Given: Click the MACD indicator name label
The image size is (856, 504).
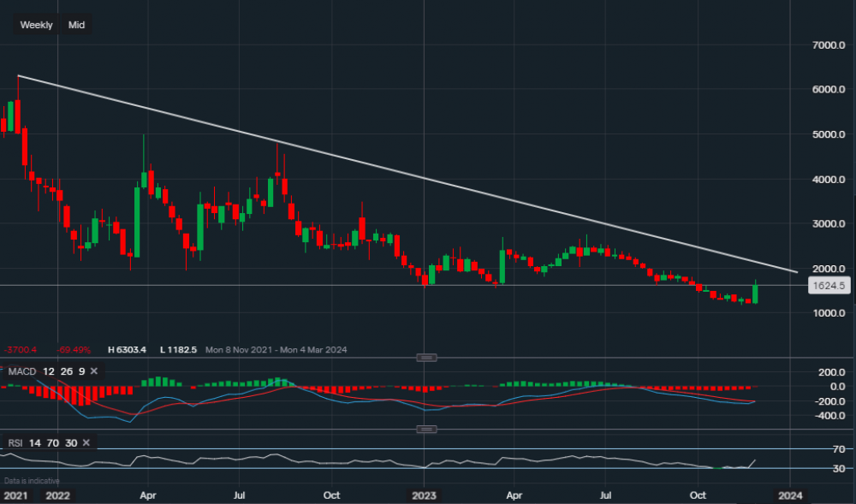Looking at the screenshot, I should (x=20, y=371).
